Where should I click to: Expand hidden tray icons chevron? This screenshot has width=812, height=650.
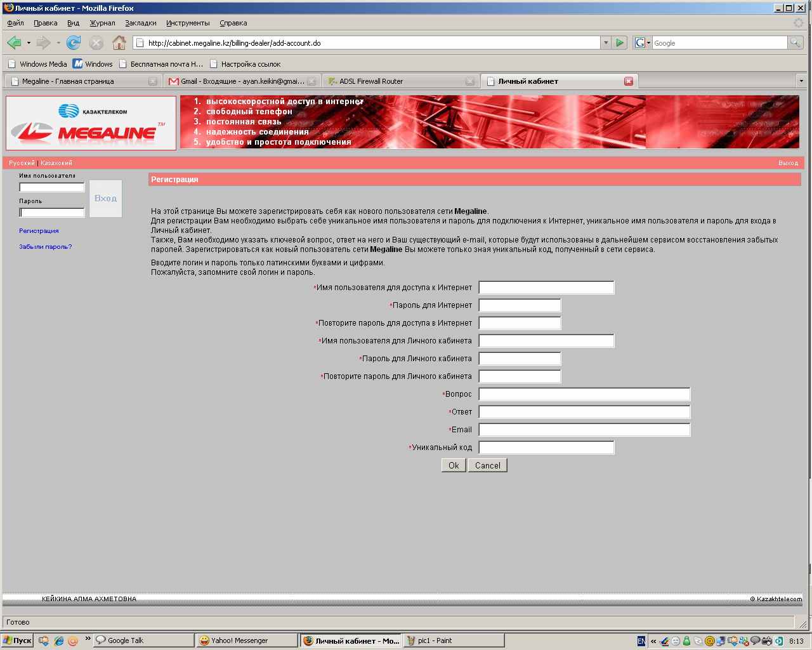pyautogui.click(x=653, y=641)
